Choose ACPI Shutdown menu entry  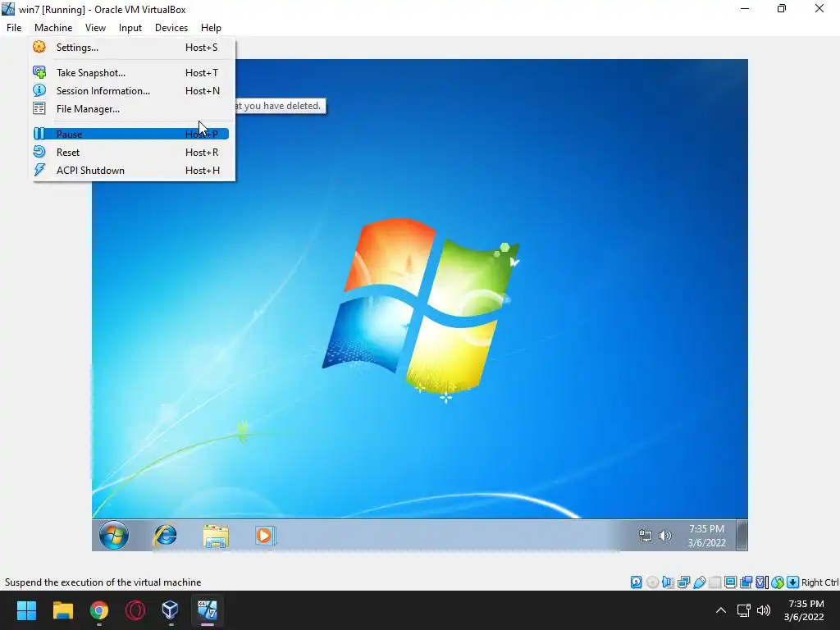(x=131, y=171)
